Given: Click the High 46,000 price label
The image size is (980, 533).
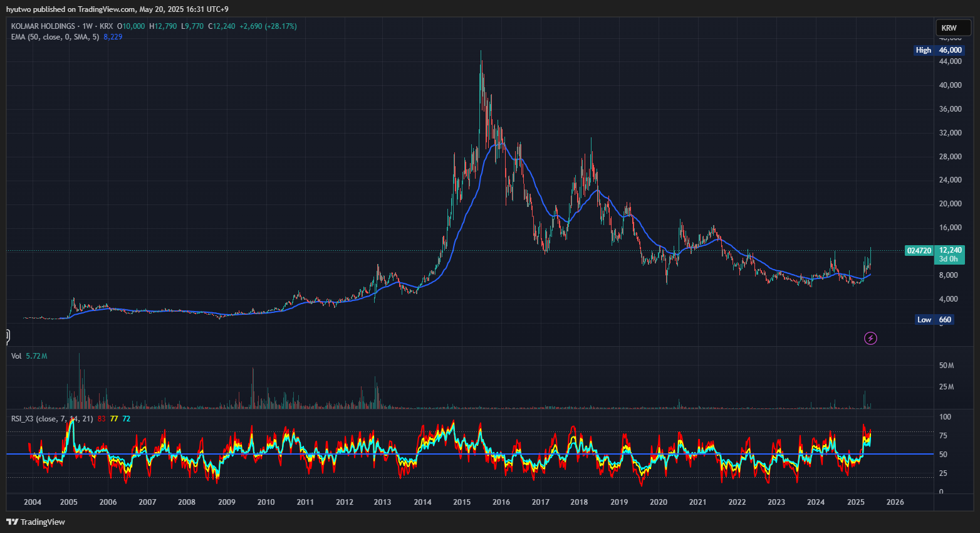Looking at the screenshot, I should (939, 50).
